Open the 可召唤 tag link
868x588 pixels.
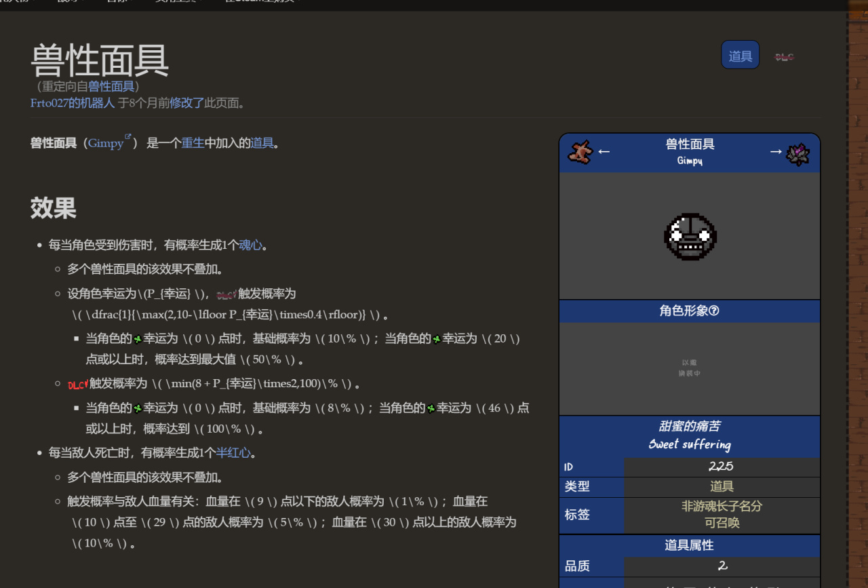tap(722, 523)
